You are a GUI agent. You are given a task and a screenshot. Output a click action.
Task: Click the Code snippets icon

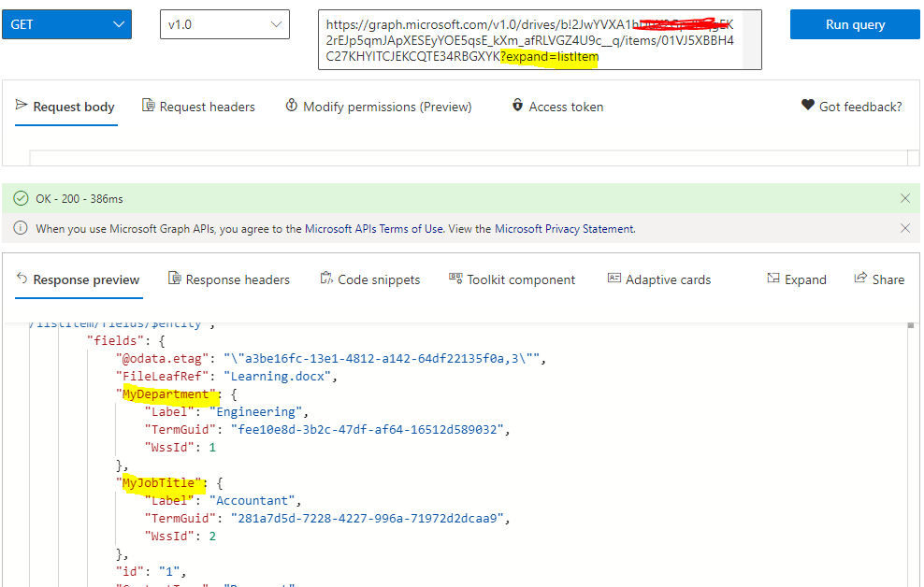326,278
